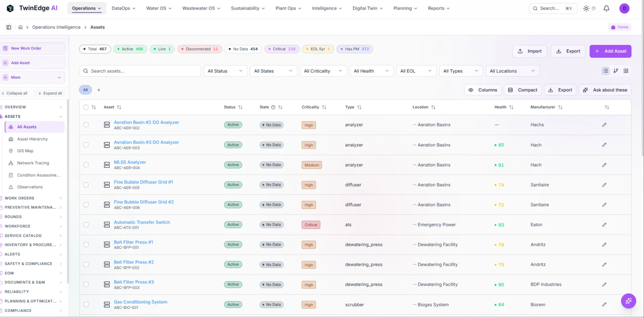Expand the More sidebar dropdown

[33, 78]
